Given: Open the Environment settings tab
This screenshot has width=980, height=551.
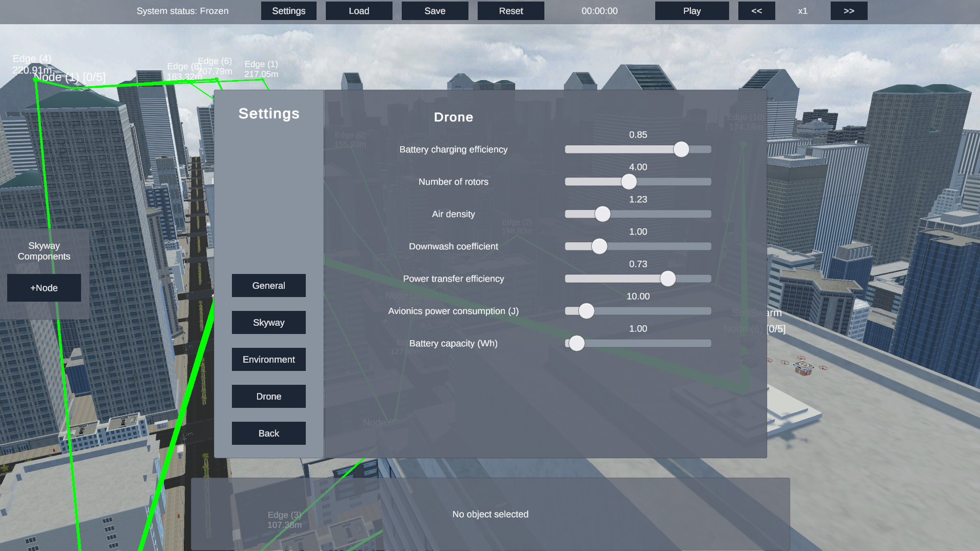Looking at the screenshot, I should coord(268,359).
